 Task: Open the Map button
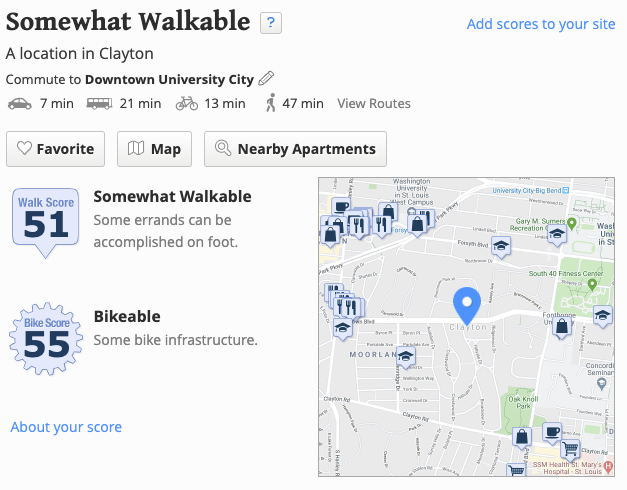154,149
